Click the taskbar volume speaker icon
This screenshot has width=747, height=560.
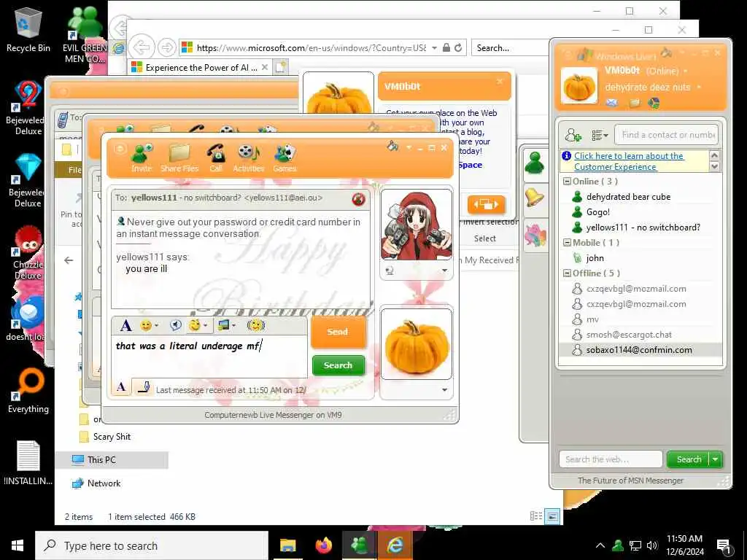651,545
